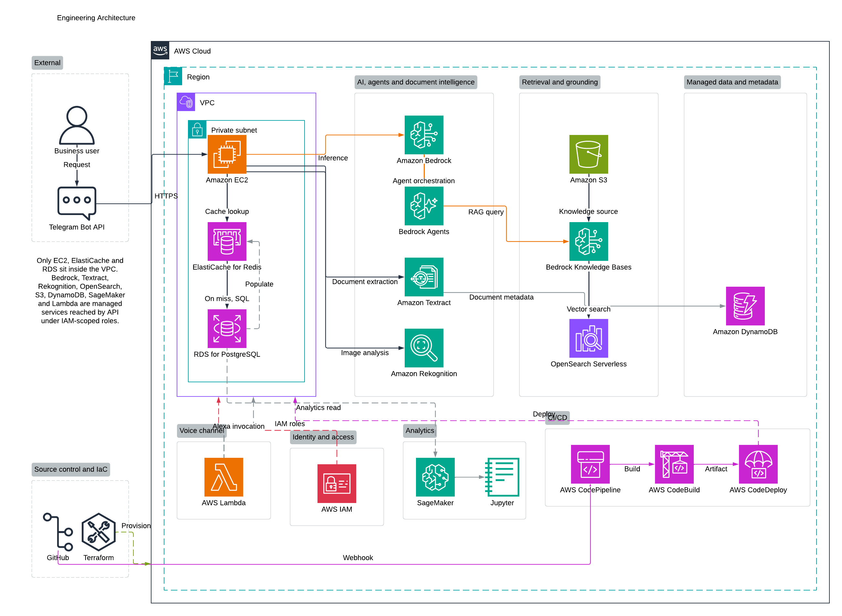This screenshot has width=842, height=616.
Task: Click the Amazon Textract icon
Action: (424, 277)
